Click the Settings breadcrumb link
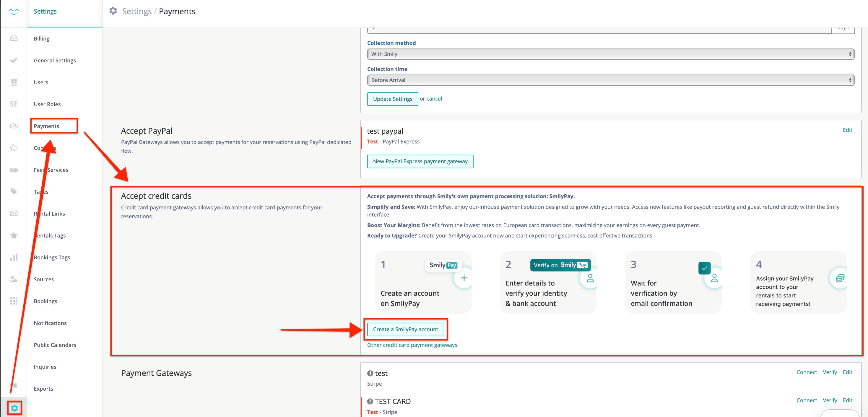The image size is (868, 417). pyautogui.click(x=137, y=11)
